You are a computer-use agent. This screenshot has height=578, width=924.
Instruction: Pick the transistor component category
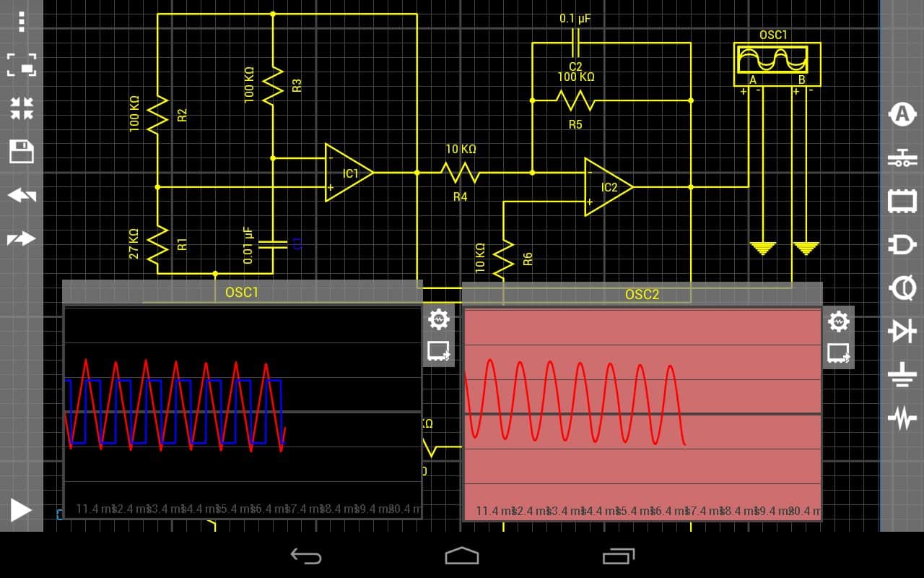pyautogui.click(x=902, y=288)
